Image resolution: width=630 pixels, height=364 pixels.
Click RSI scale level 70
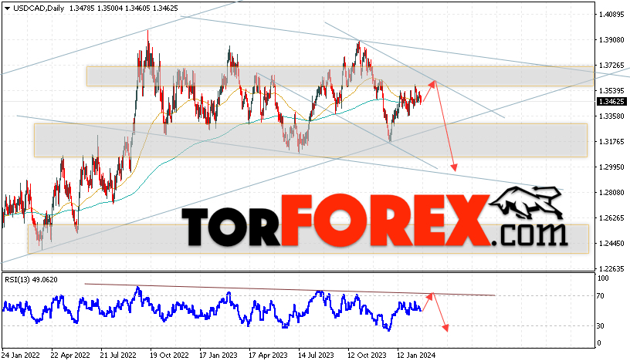600,296
